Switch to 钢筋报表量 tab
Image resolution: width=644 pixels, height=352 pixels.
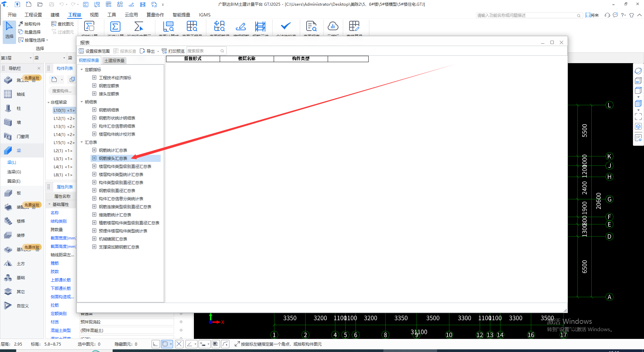click(x=89, y=60)
